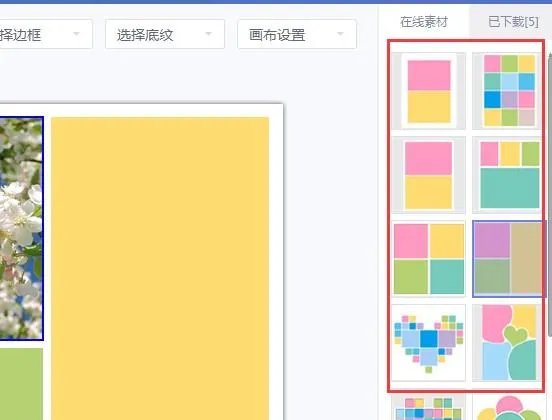Viewport: 552px width, 420px height.
Task: Select the highlighted two-left-one-right template
Action: [x=508, y=259]
